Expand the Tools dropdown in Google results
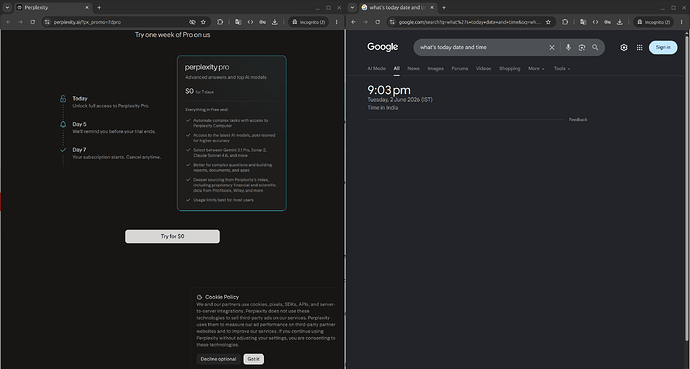This screenshot has width=690, height=369. [x=562, y=69]
